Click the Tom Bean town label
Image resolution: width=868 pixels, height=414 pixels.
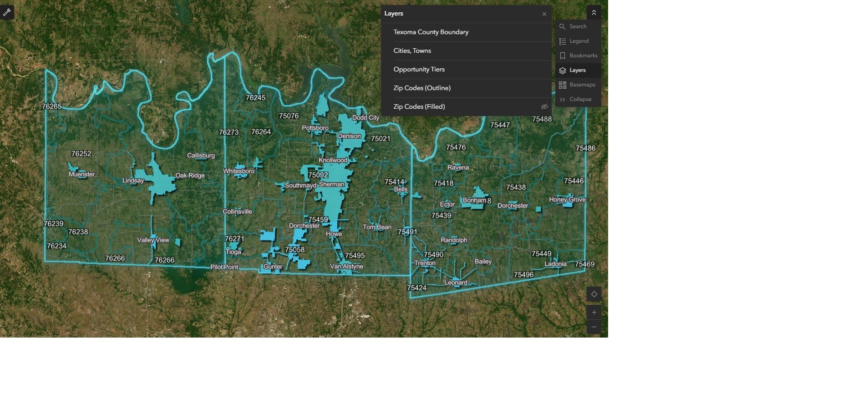point(377,227)
